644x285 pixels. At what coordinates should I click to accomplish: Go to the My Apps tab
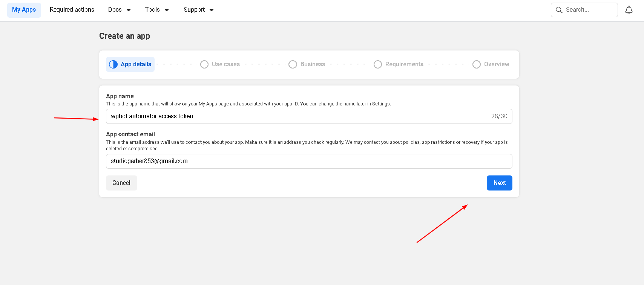(x=24, y=10)
